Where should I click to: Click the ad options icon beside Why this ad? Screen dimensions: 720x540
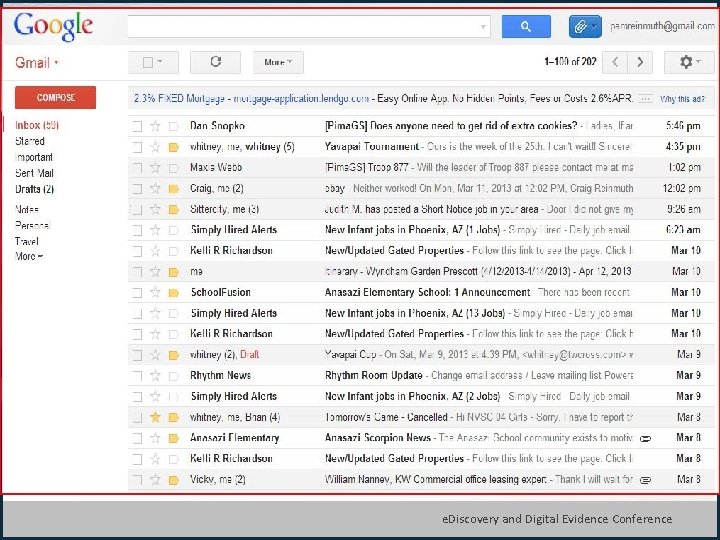tap(645, 99)
